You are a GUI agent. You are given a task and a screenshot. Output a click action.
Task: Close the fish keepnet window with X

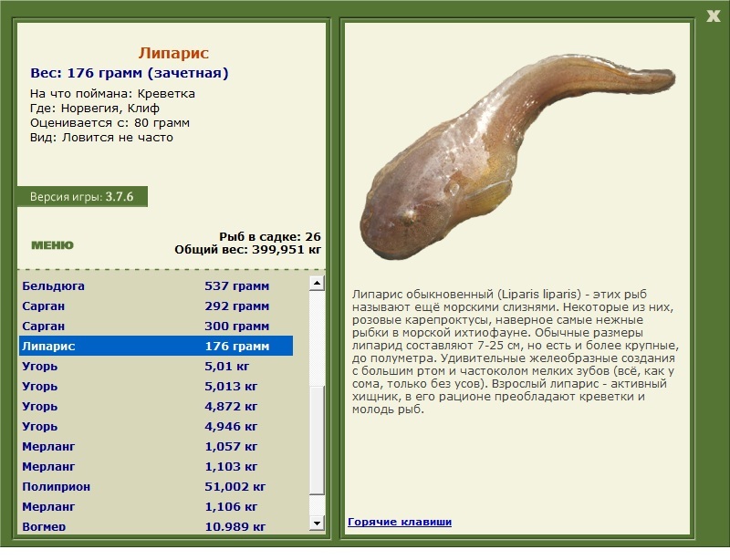coord(713,16)
